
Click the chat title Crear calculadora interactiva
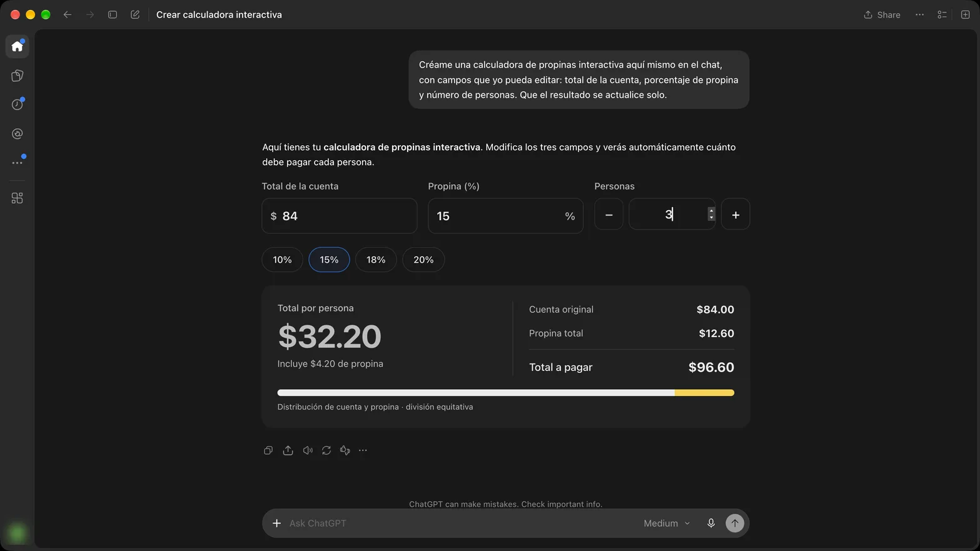(219, 14)
